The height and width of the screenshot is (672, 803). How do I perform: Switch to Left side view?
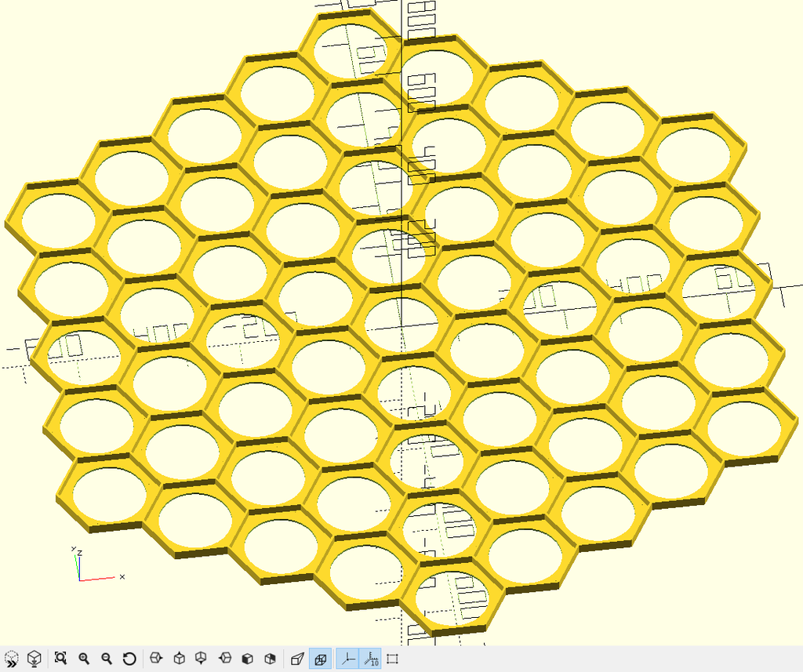coord(225,658)
